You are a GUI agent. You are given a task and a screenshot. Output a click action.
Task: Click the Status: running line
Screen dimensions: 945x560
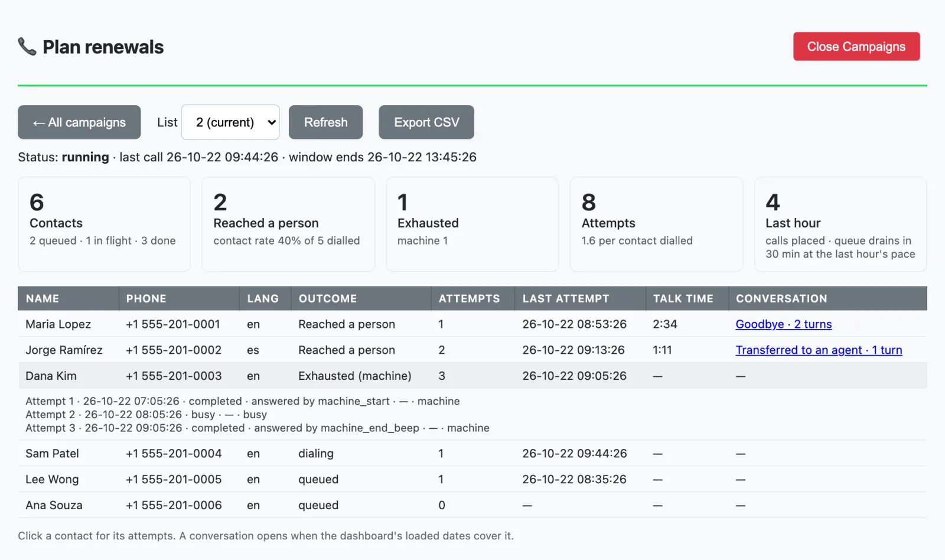click(x=247, y=157)
